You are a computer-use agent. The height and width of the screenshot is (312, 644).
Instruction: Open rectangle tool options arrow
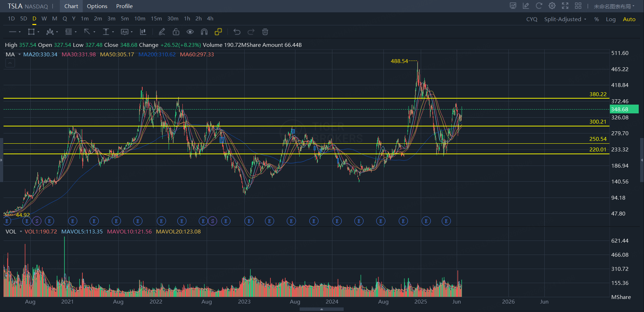pos(38,32)
